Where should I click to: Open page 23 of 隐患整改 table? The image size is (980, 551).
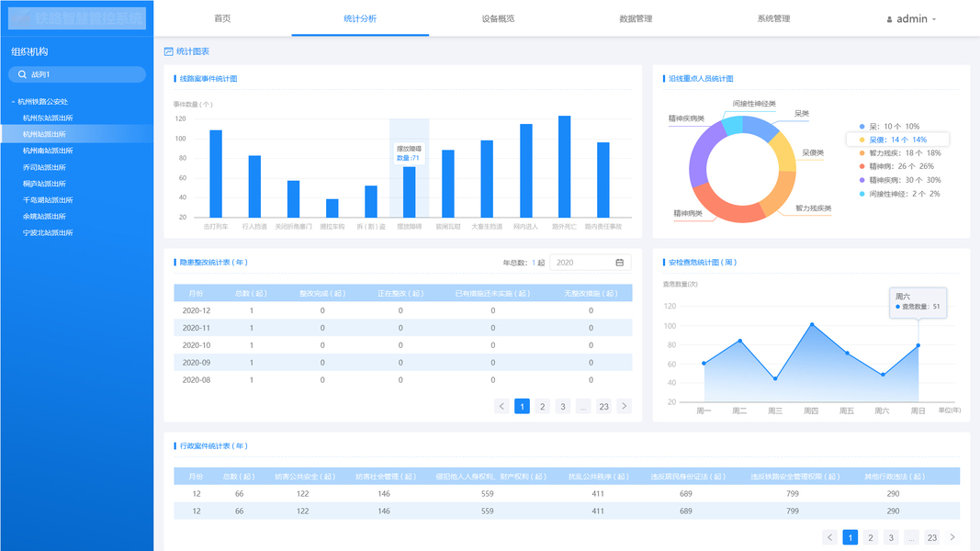pos(603,406)
